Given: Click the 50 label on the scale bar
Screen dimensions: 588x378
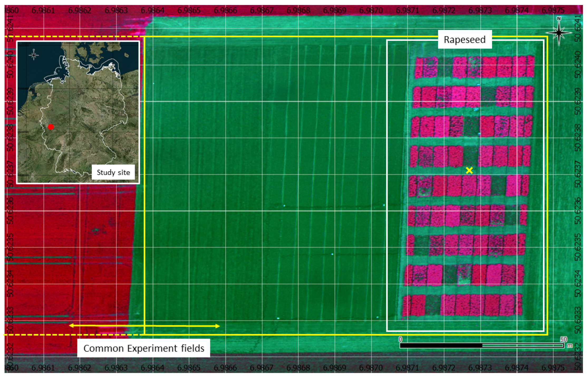Looking at the screenshot, I should [x=563, y=339].
